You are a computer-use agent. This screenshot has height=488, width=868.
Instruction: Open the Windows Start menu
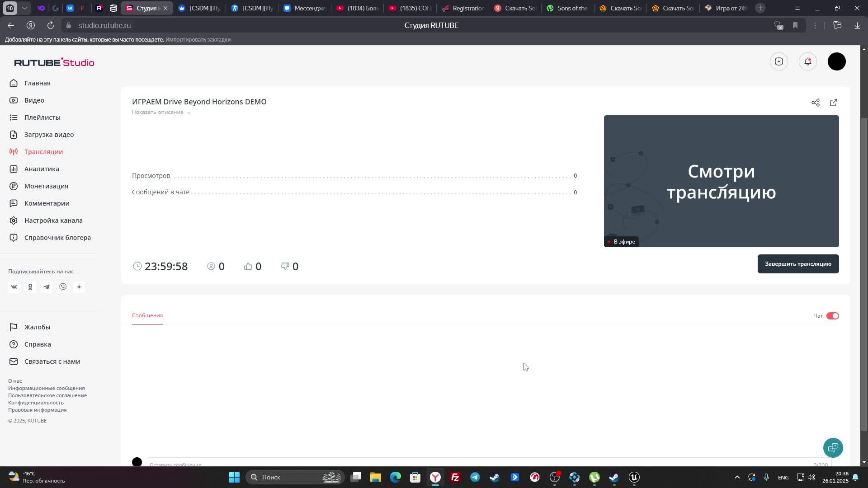(x=234, y=477)
